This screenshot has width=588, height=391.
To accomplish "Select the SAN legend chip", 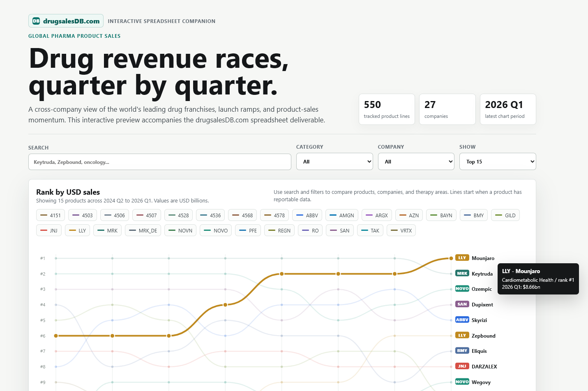I will (x=340, y=230).
